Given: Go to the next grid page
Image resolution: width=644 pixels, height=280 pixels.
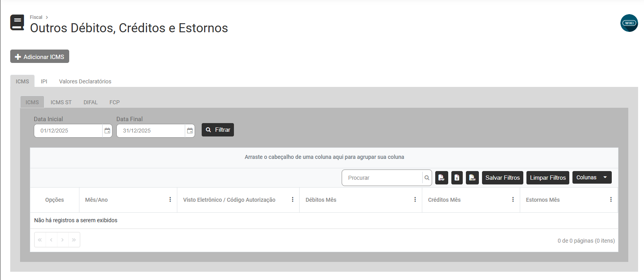Looking at the screenshot, I should click(63, 240).
